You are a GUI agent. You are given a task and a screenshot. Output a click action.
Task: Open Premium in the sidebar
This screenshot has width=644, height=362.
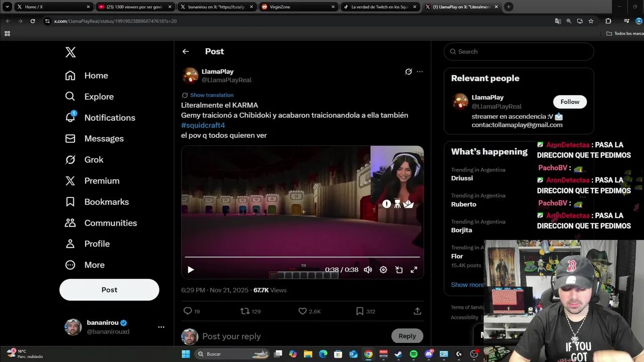92,180
